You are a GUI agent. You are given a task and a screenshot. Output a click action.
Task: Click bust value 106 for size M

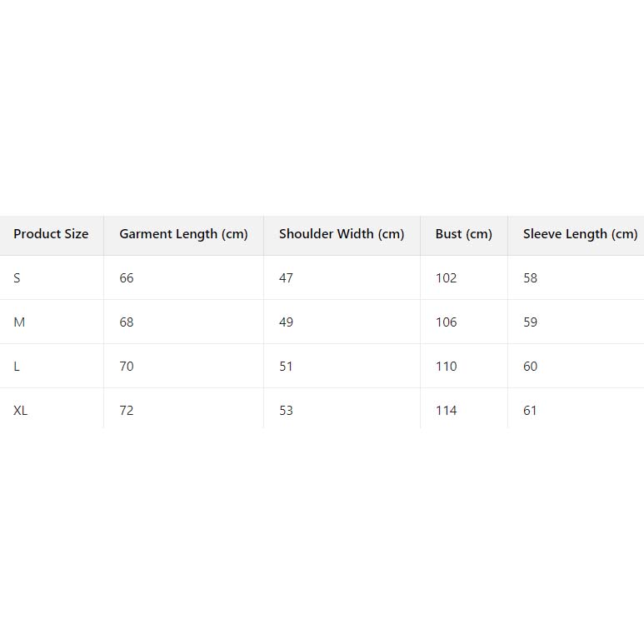(x=446, y=322)
